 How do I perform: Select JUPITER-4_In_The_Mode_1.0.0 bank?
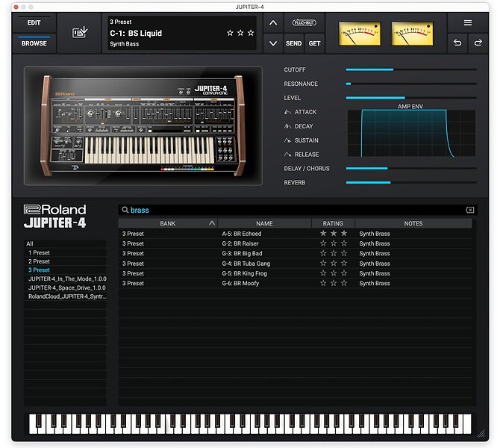(66, 279)
